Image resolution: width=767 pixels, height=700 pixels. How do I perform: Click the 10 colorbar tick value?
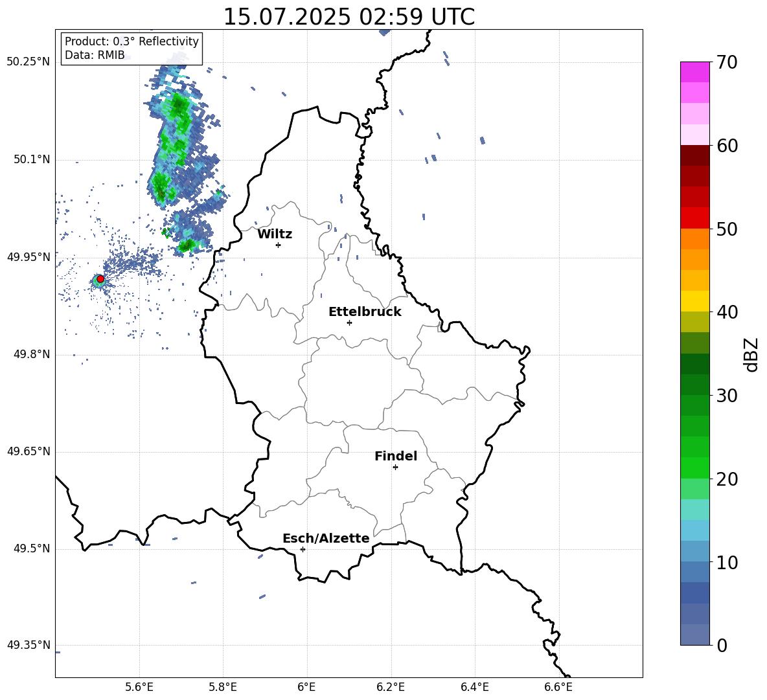coord(727,563)
